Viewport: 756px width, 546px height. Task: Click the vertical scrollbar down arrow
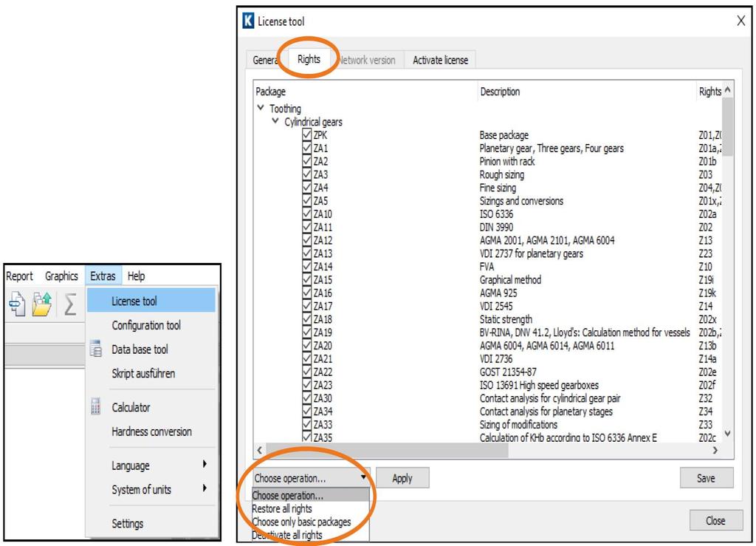click(727, 434)
